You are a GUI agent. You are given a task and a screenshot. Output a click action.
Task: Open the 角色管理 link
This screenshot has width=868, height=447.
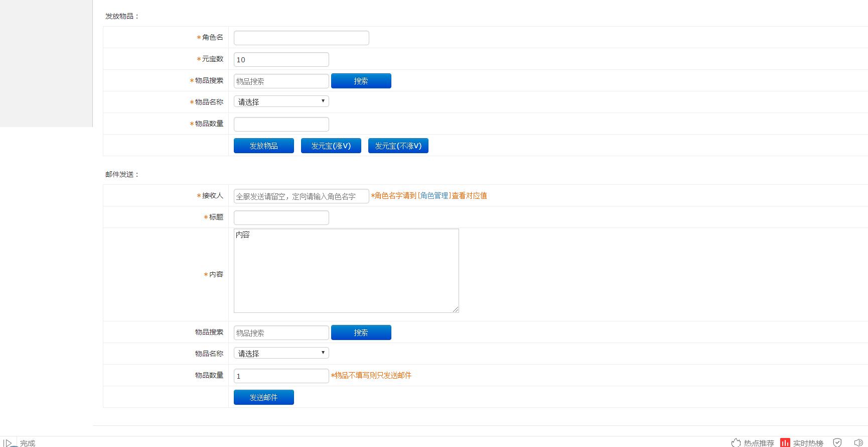434,195
